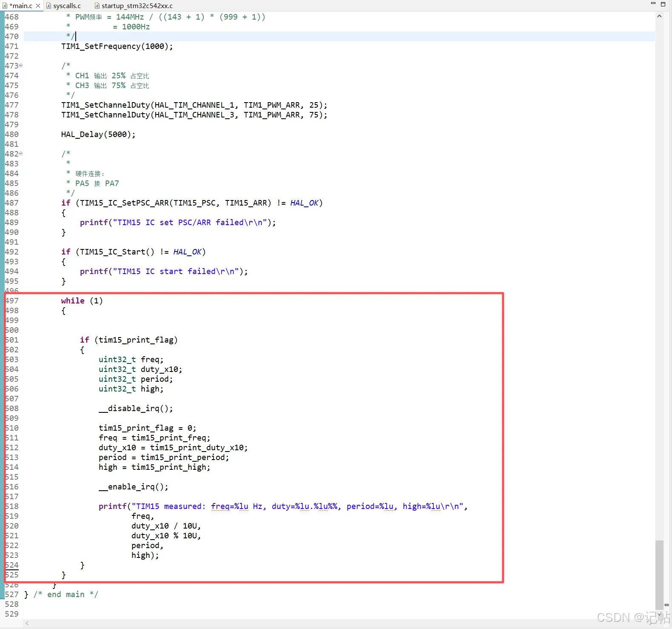Click the "set PSC/ARR failed" printf line
Viewport: 672px width, 629px height.
(178, 223)
